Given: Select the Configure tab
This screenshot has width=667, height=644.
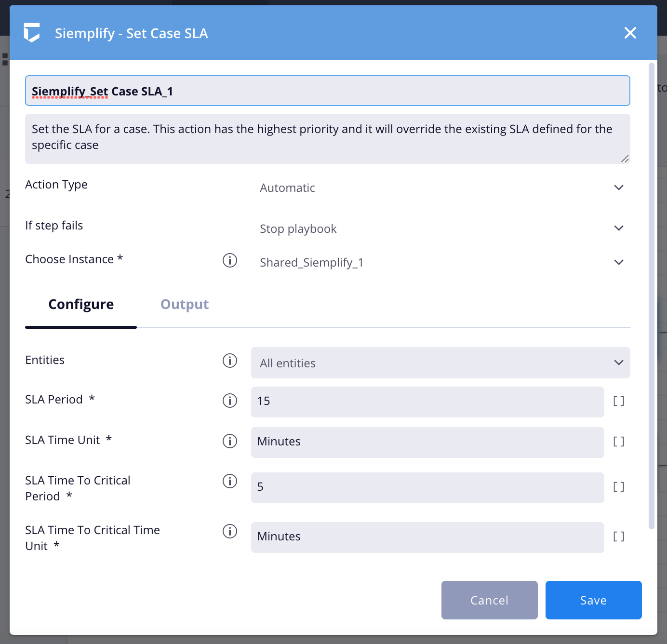Looking at the screenshot, I should (x=80, y=304).
